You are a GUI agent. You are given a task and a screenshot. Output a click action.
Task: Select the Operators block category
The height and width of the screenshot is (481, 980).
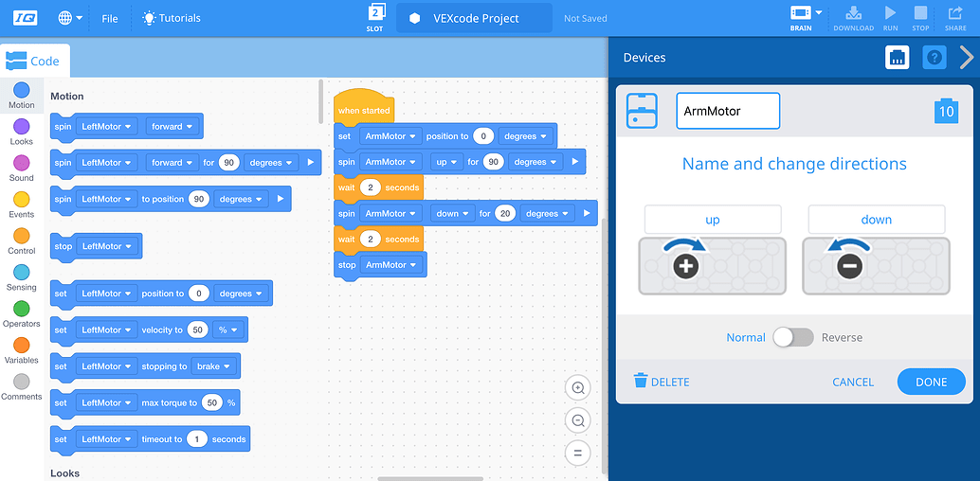pos(21,314)
